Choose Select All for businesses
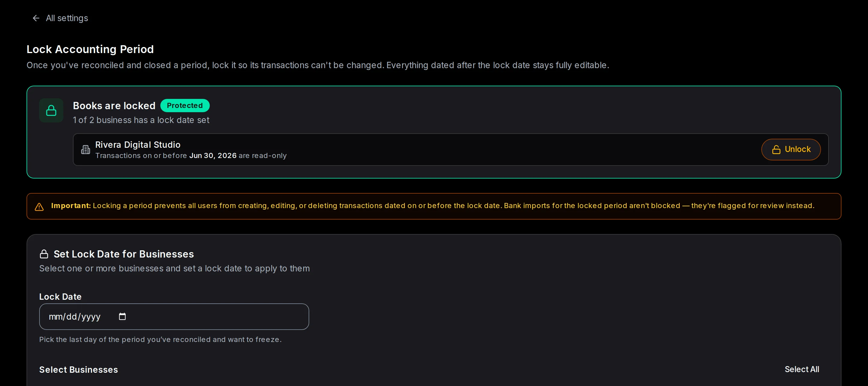The width and height of the screenshot is (868, 386). [802, 369]
